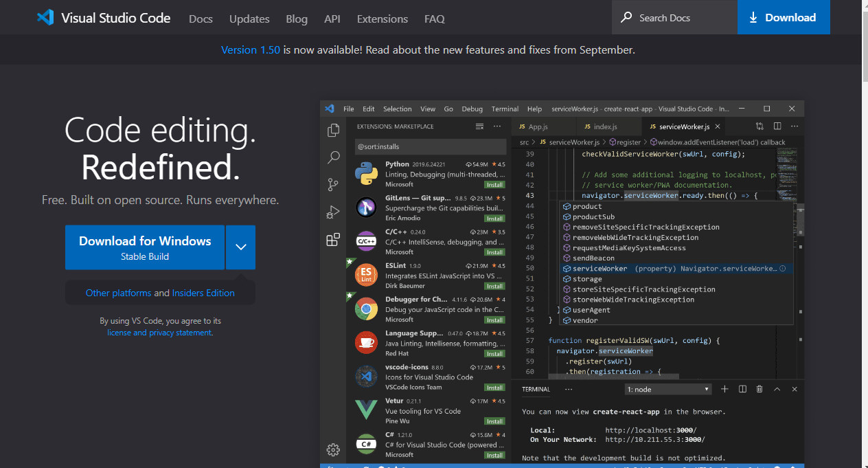
Task: Open editor more actions ellipsis
Action: coord(793,126)
